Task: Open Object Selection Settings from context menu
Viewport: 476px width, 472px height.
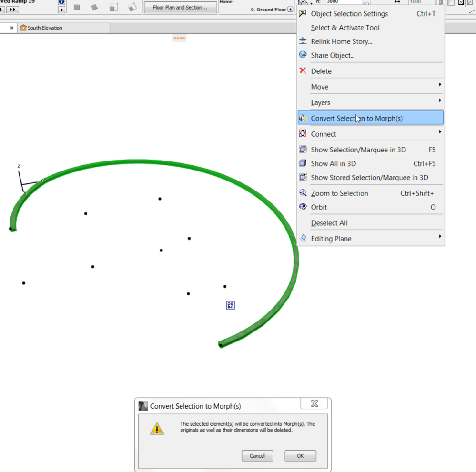Action: coord(370,14)
